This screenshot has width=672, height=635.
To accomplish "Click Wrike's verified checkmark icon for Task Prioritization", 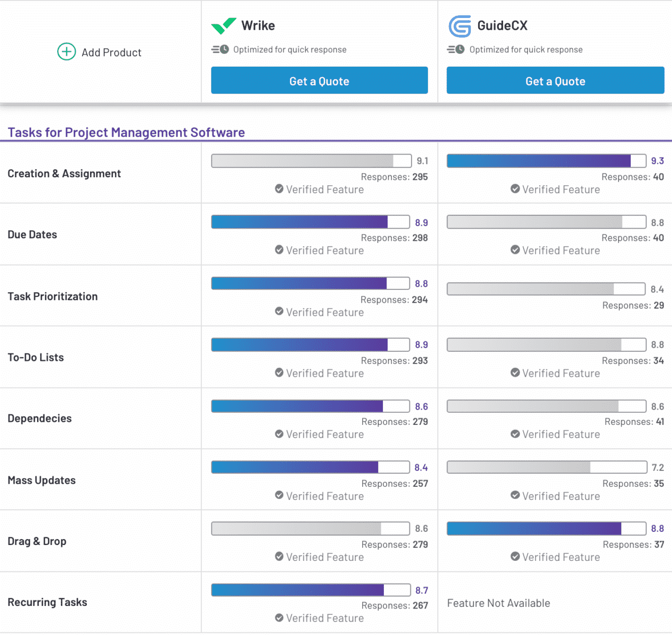I will click(279, 312).
